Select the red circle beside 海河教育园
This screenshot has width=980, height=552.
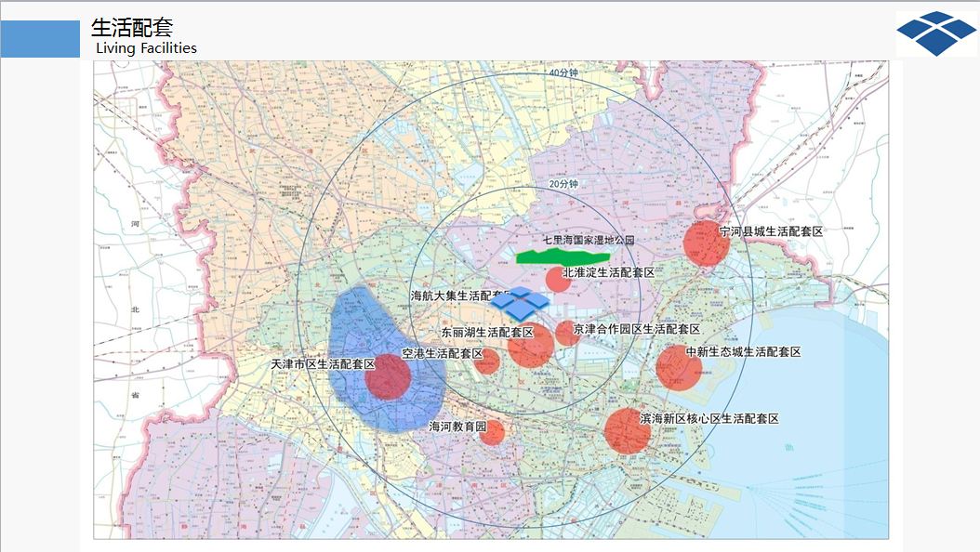pyautogui.click(x=492, y=432)
